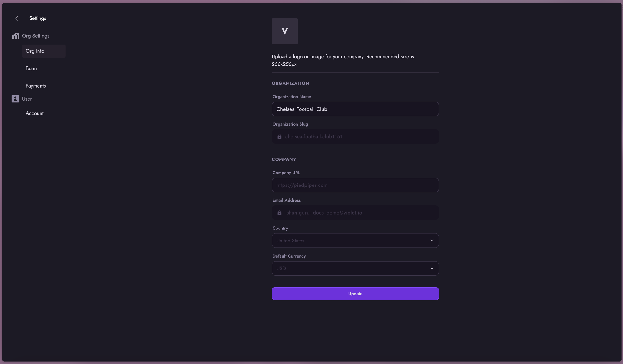Open the Payments settings page
623x364 pixels.
coord(36,86)
